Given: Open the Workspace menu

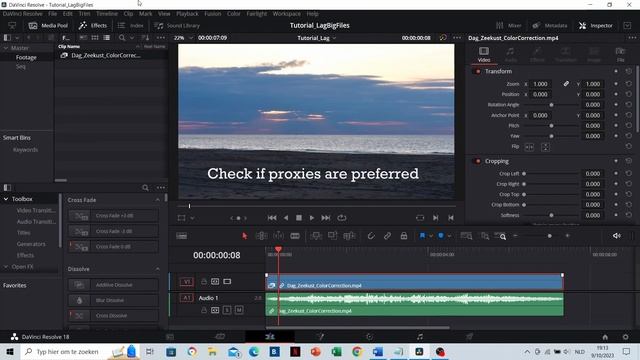Looking at the screenshot, I should pyautogui.click(x=287, y=13).
